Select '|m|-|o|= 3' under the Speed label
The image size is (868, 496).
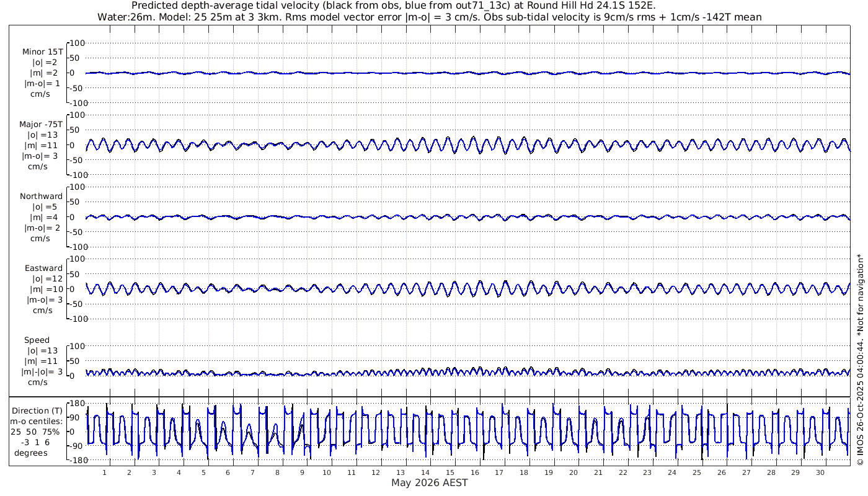43,371
